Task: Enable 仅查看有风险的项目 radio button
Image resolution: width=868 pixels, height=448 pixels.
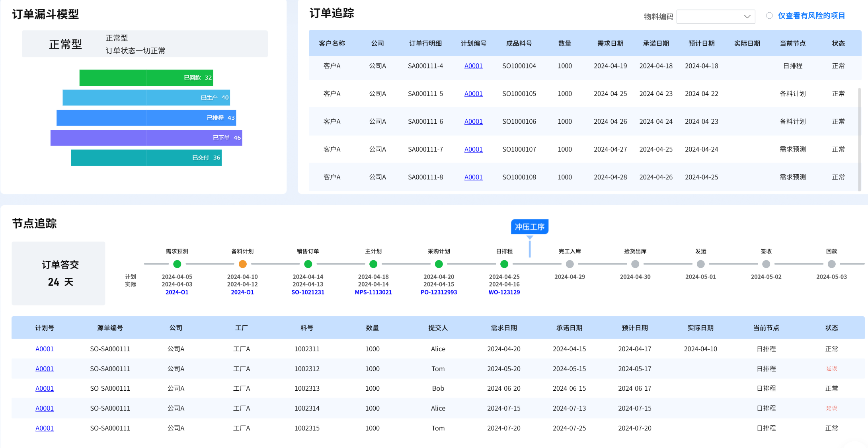Action: [769, 16]
